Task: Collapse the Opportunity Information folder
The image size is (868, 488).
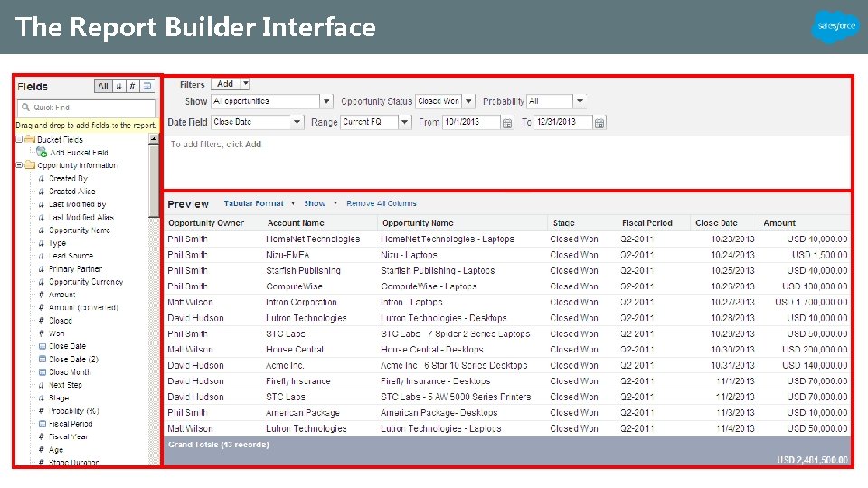Action: [x=19, y=164]
